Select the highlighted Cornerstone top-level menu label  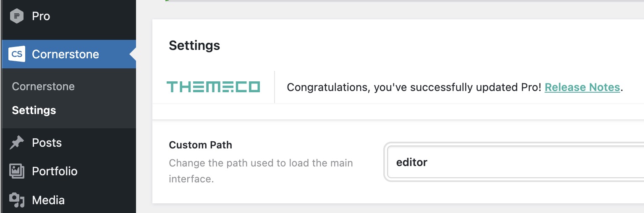tap(65, 54)
